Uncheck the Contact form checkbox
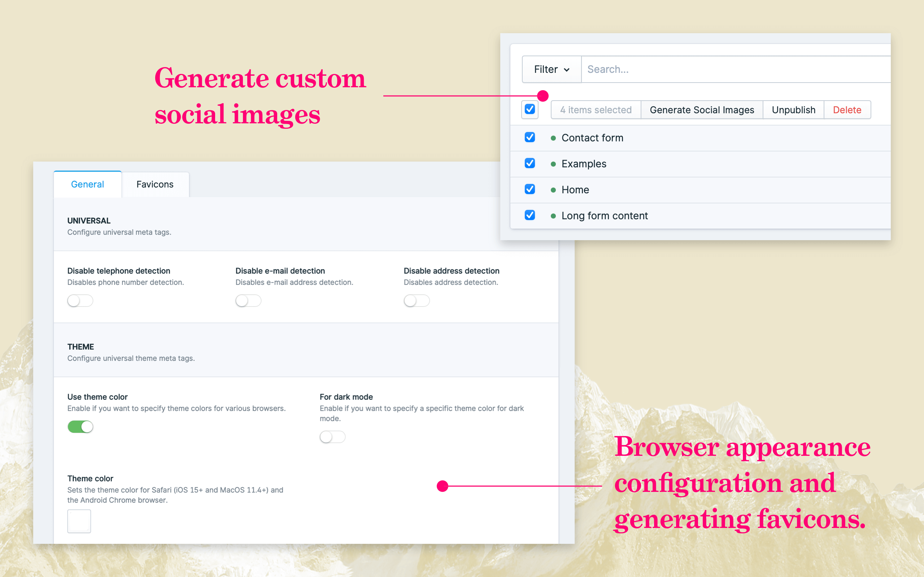Image resolution: width=924 pixels, height=577 pixels. (529, 137)
